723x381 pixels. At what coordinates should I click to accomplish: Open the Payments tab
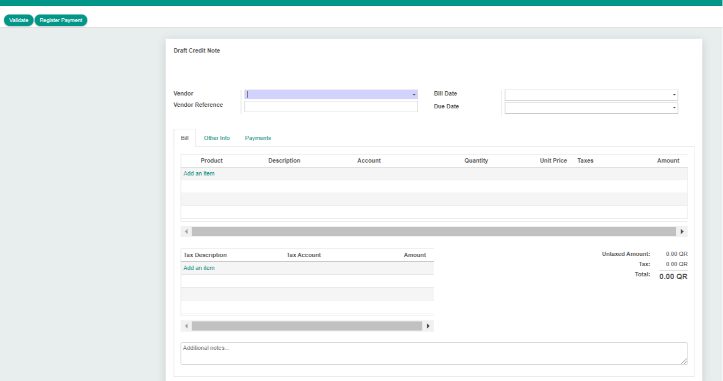click(258, 138)
